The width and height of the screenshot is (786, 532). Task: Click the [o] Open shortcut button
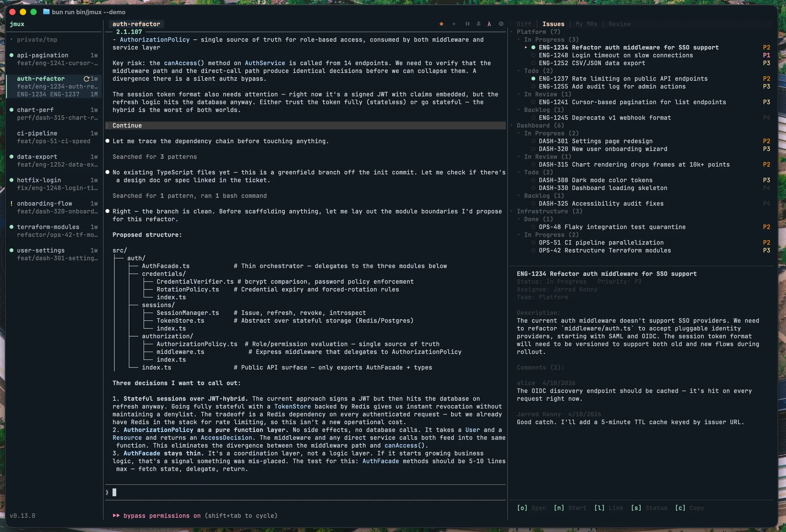click(531, 508)
